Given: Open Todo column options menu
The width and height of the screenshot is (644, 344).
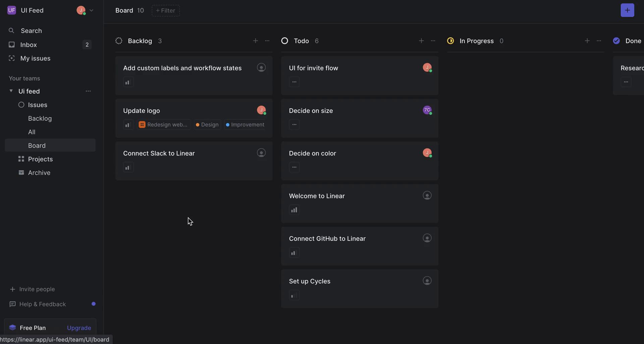Looking at the screenshot, I should click(x=433, y=41).
